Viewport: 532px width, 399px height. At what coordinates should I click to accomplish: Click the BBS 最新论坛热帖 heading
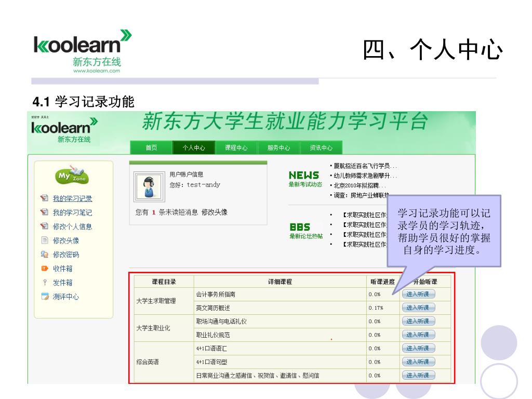coord(305,231)
